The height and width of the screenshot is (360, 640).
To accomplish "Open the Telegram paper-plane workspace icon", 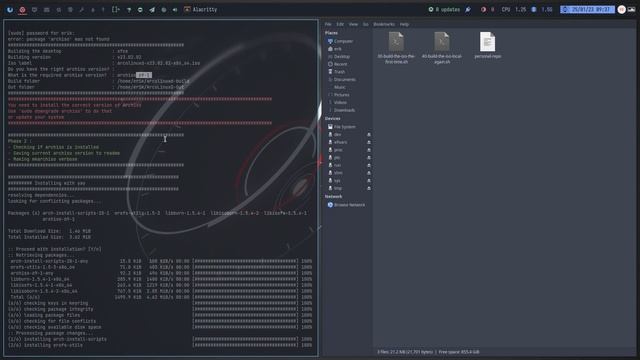I will [152, 9].
